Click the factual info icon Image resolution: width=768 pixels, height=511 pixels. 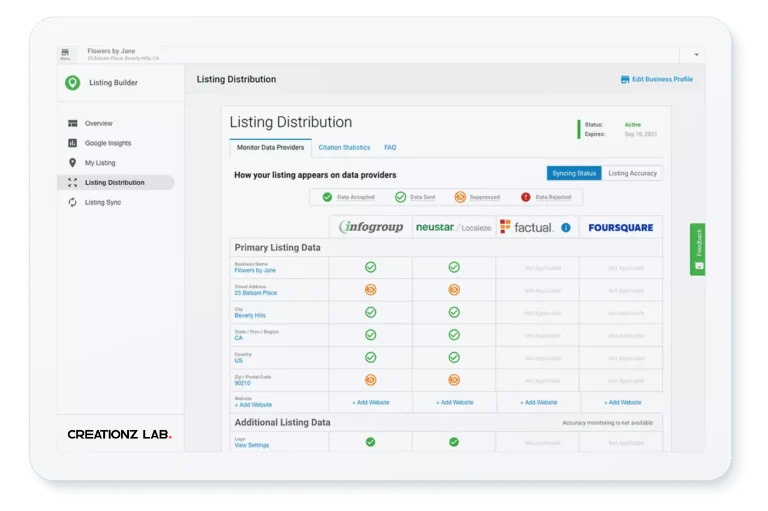566,227
